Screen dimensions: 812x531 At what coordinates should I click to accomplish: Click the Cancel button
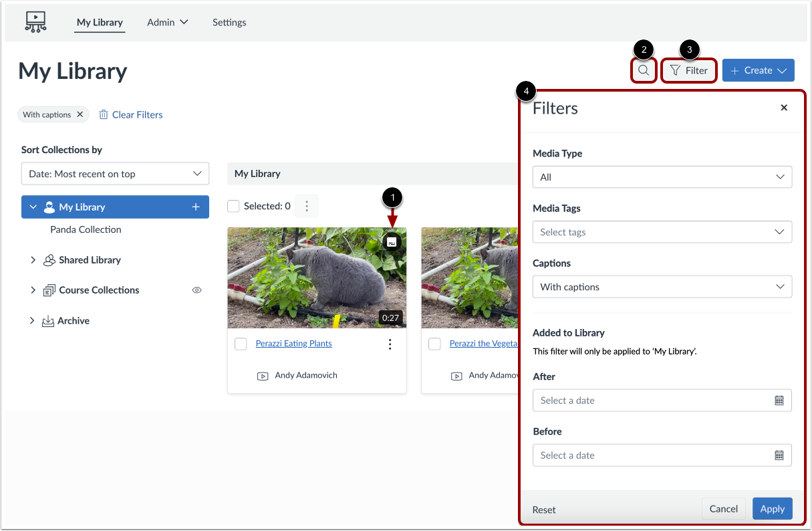(x=724, y=509)
